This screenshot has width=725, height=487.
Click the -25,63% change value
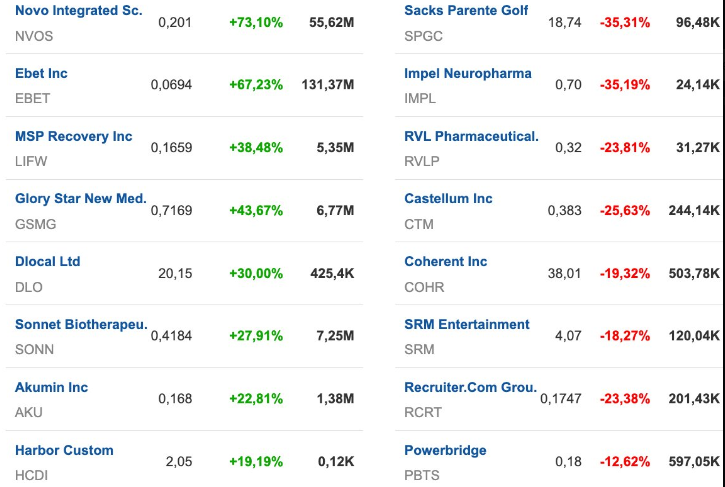pyautogui.click(x=625, y=211)
